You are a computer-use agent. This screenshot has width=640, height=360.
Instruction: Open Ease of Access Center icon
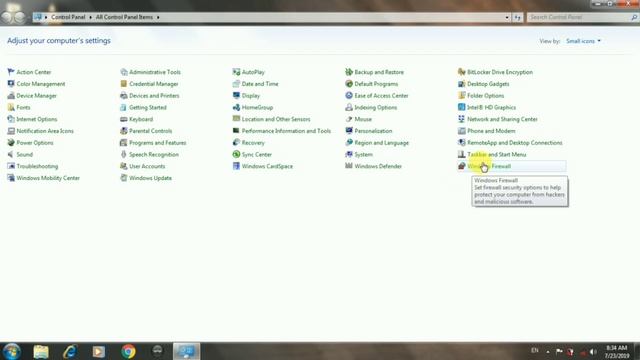[x=349, y=96]
